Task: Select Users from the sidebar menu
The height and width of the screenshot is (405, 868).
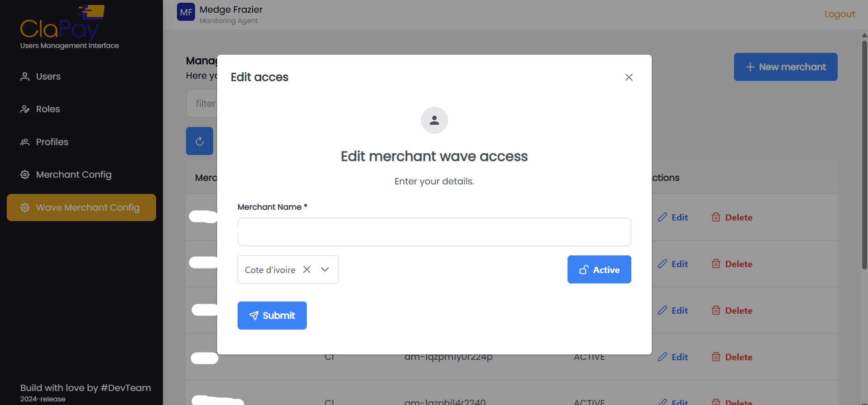Action: [x=48, y=76]
